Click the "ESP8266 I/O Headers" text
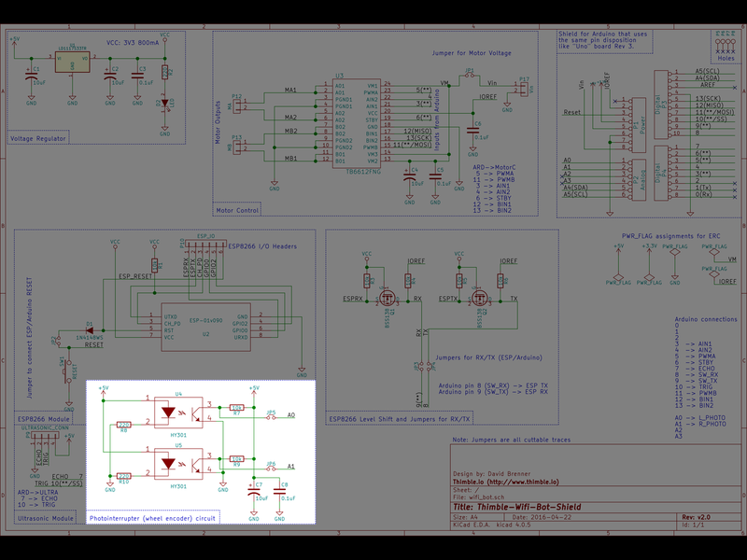This screenshot has height=560, width=747. [262, 246]
